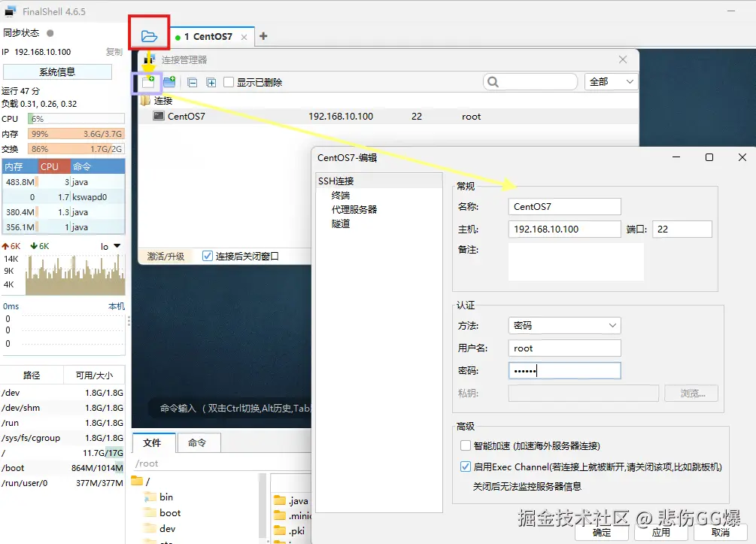Collapse the 连接 folder tree node
Screen dimensions: 756x544
pyautogui.click(x=145, y=100)
